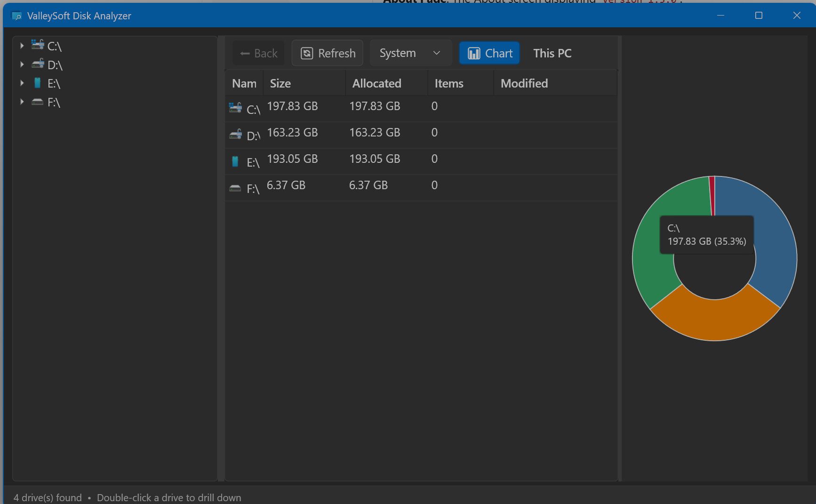The height and width of the screenshot is (504, 816).
Task: Expand the C:\ drive tree node
Action: point(22,46)
